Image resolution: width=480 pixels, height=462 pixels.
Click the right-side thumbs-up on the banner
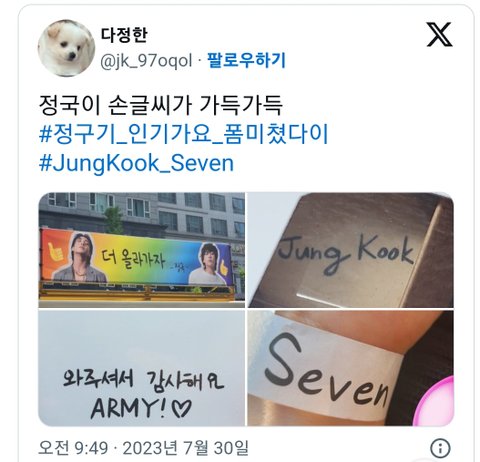pyautogui.click(x=224, y=266)
